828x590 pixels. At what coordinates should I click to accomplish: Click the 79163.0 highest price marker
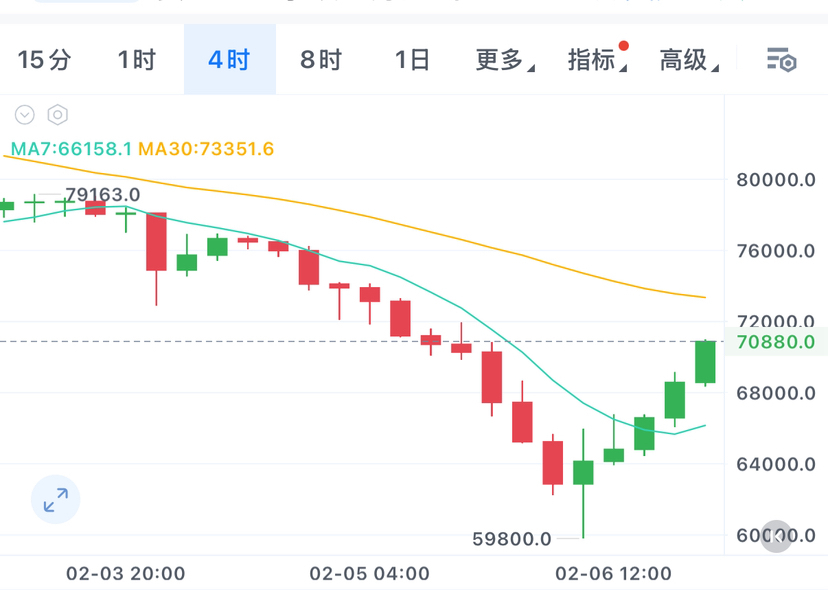[x=102, y=194]
